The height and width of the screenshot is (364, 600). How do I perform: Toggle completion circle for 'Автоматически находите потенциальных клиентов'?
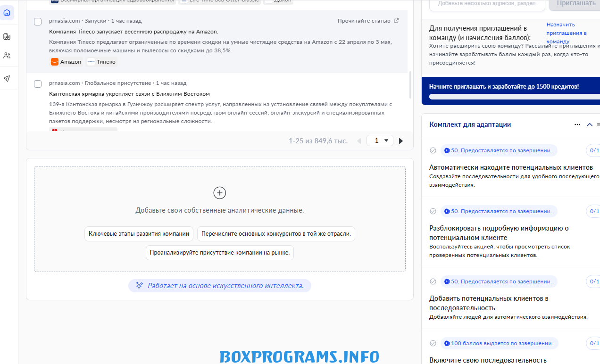433,150
